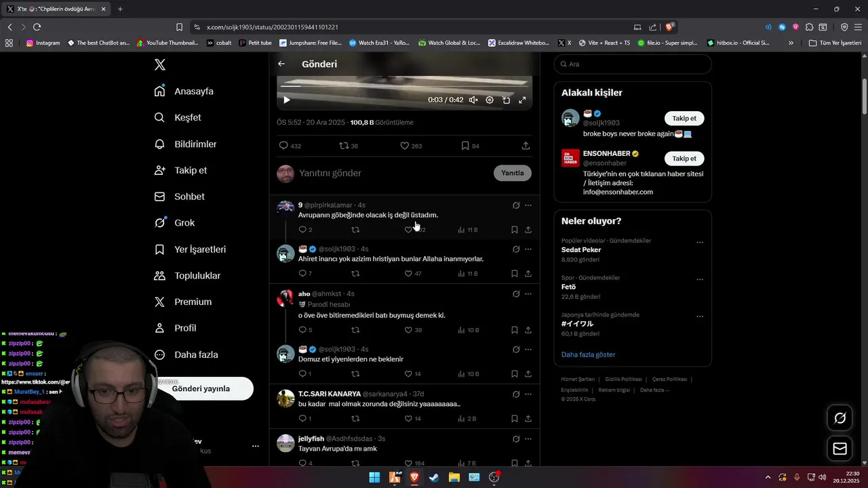868x488 pixels.
Task: Go back with Gönderi back arrow
Action: [281, 64]
